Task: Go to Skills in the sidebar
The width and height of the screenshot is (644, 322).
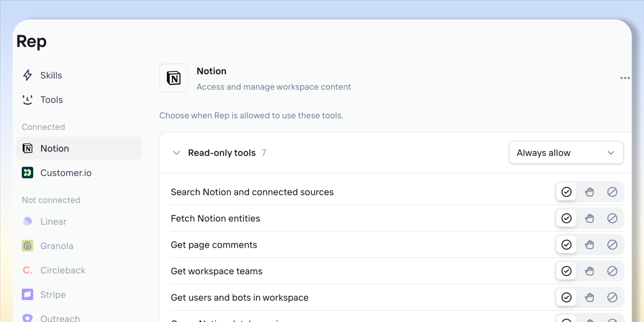Action: pyautogui.click(x=79, y=75)
